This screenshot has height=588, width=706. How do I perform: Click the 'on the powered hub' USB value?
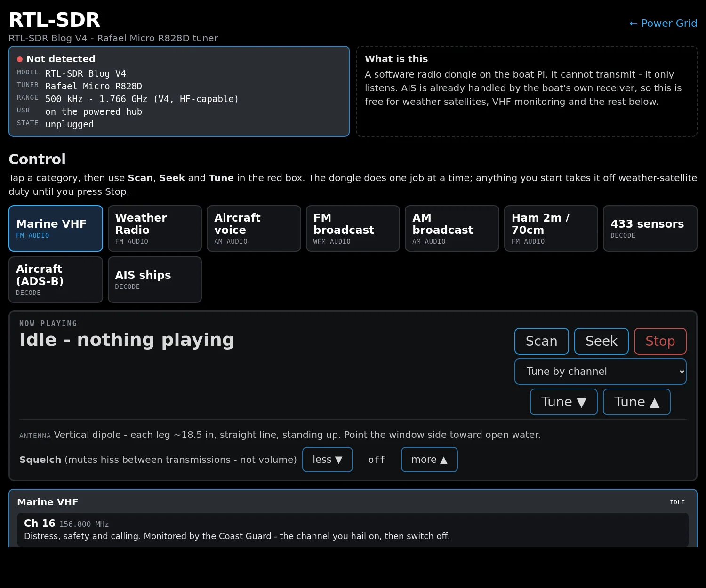click(x=94, y=111)
